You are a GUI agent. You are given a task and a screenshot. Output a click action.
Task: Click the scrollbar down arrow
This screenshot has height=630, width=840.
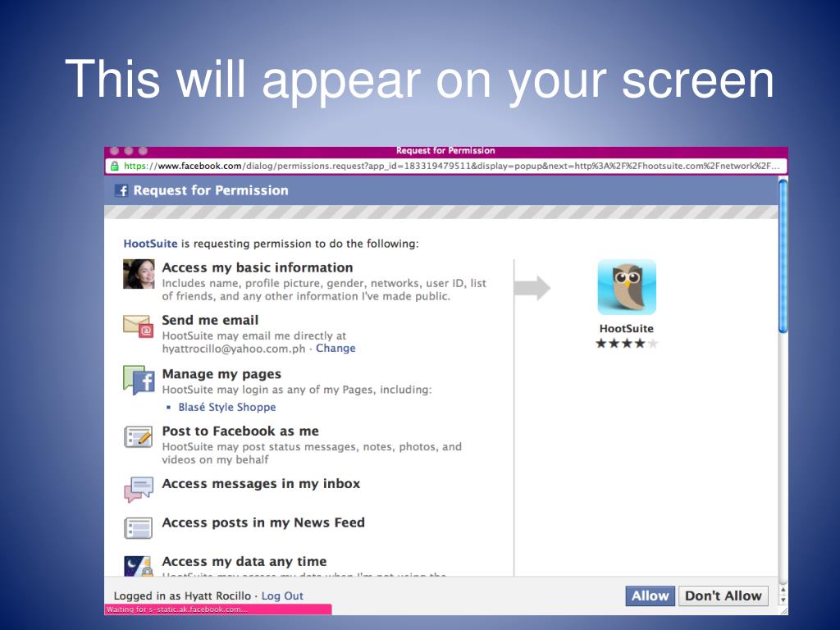tap(783, 600)
